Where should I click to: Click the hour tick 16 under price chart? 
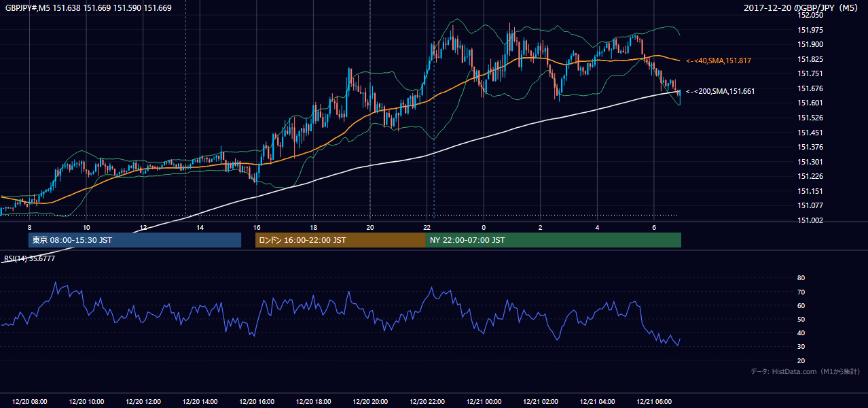coord(256,228)
